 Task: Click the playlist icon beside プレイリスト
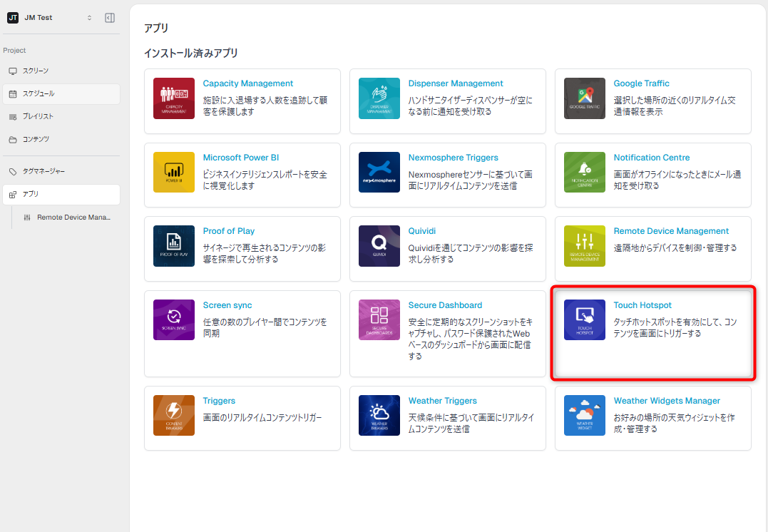tap(13, 116)
